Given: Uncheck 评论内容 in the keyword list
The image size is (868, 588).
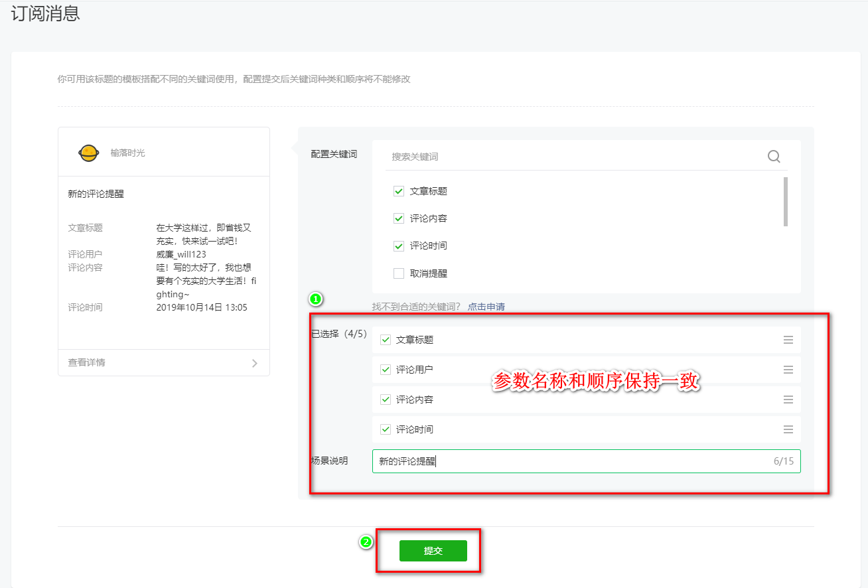Looking at the screenshot, I should click(399, 218).
